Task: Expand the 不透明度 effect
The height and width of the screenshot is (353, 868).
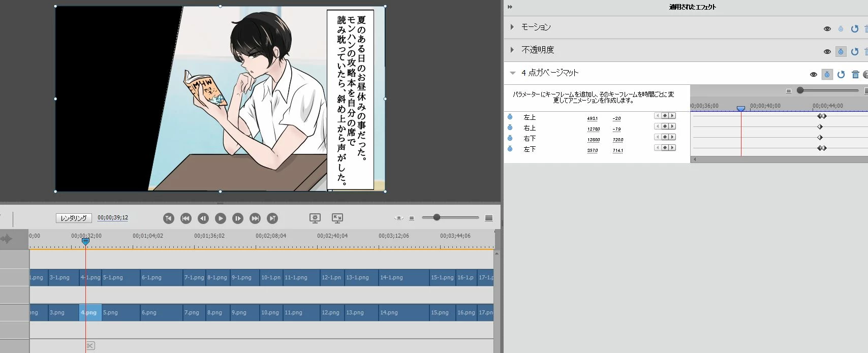Action: pyautogui.click(x=512, y=50)
